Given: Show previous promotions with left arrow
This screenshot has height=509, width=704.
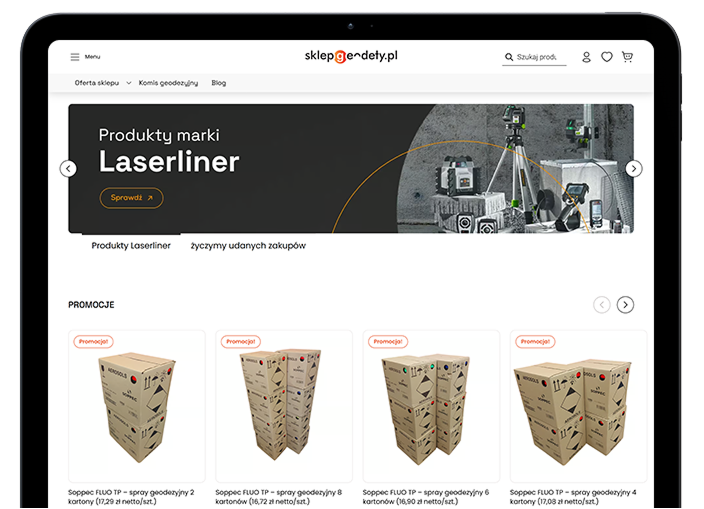Looking at the screenshot, I should click(x=601, y=305).
